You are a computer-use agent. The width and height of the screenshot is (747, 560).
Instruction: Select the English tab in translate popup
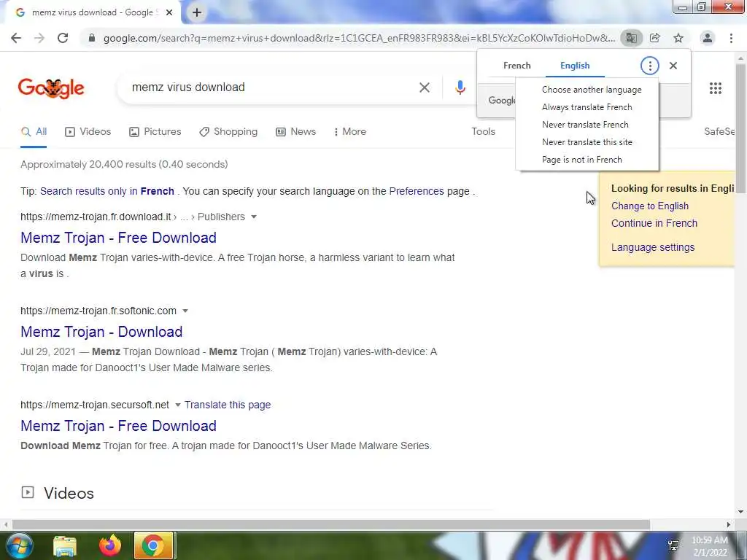coord(575,66)
